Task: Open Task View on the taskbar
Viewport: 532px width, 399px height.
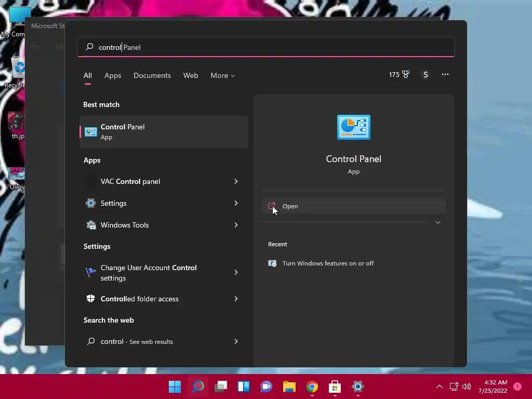Action: [221, 387]
